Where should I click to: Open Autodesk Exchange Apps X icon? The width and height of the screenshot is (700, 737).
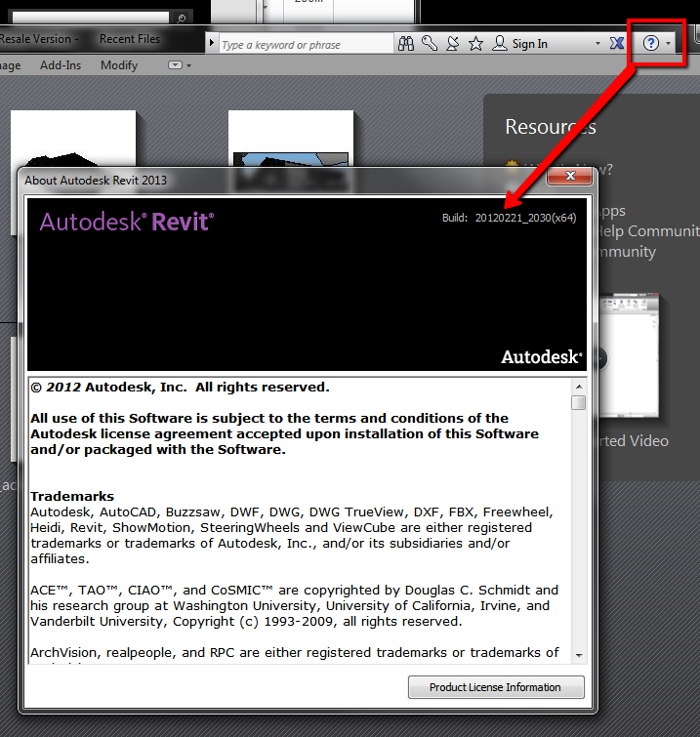616,43
